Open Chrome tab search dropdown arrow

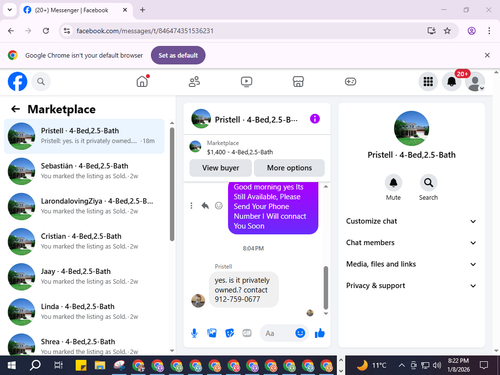click(x=10, y=10)
